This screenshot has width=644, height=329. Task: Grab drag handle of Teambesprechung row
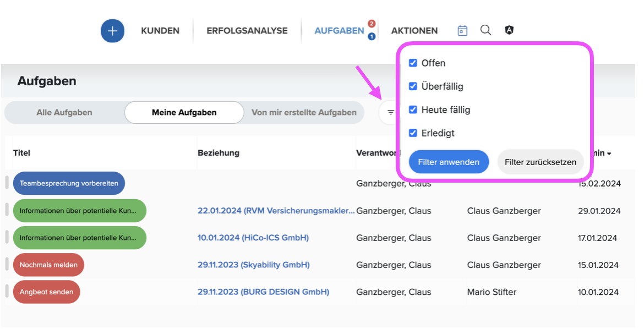tap(7, 183)
